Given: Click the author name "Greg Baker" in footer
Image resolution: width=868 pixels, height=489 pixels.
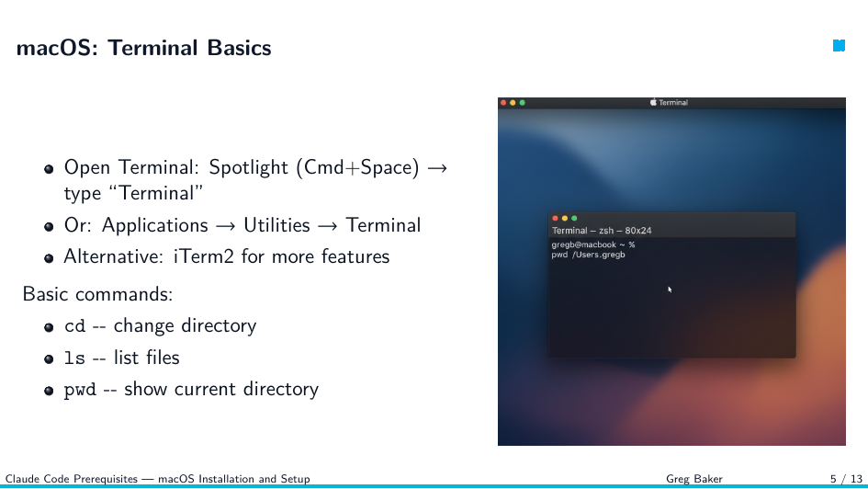Looking at the screenshot, I should click(x=694, y=479).
